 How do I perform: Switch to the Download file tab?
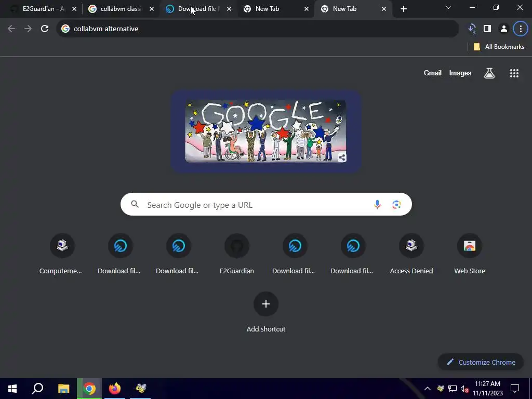pos(197,9)
